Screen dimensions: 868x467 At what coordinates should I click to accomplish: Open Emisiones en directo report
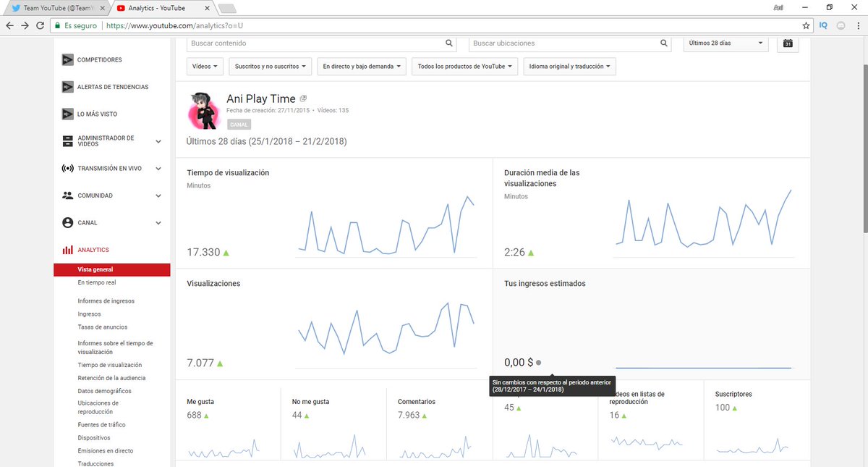pos(106,451)
